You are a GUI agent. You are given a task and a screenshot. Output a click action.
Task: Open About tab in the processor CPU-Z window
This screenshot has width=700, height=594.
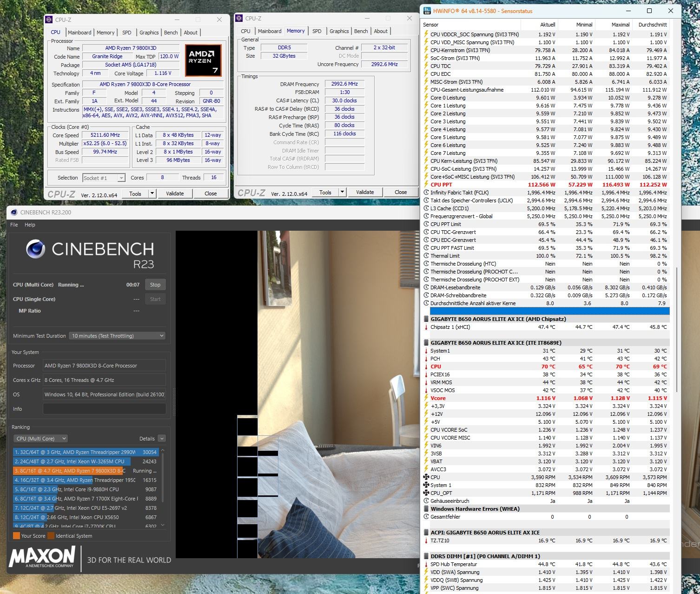point(191,33)
